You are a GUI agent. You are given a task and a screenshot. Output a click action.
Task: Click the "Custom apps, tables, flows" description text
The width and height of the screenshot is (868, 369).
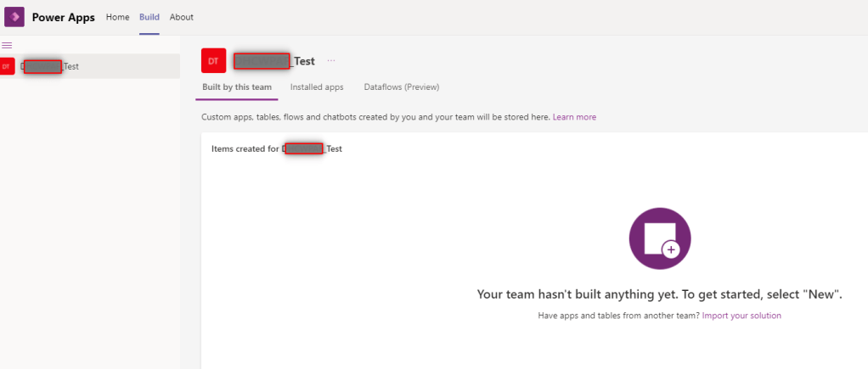[x=375, y=117]
